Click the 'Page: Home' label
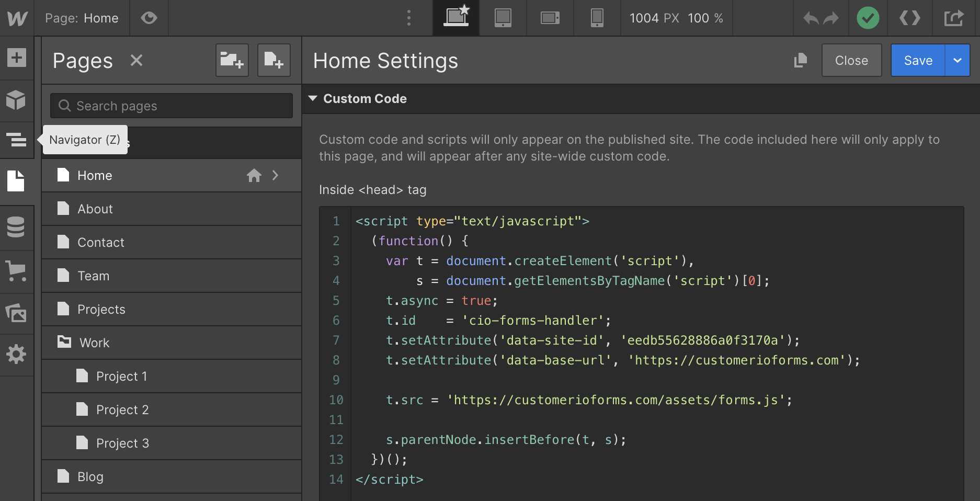 (82, 18)
